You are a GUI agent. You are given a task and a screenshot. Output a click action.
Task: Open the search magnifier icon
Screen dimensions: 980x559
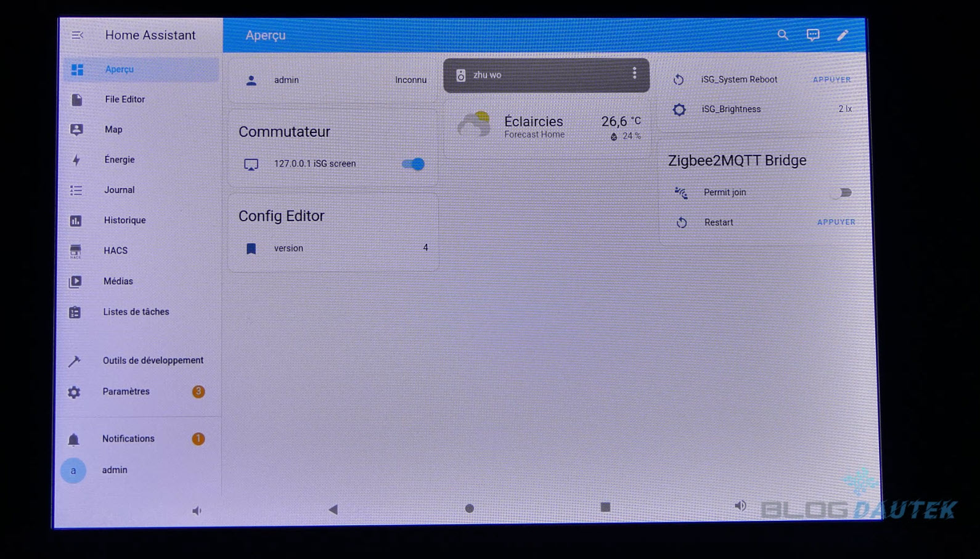782,35
